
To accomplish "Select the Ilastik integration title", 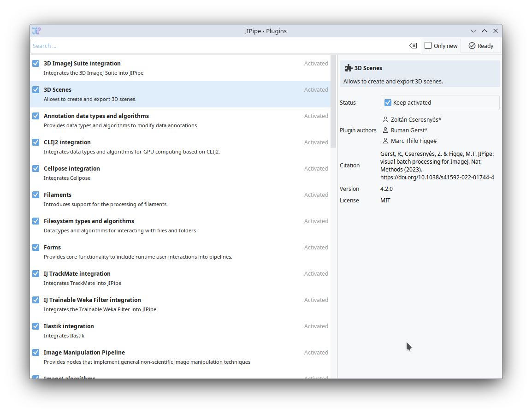I will [x=69, y=326].
